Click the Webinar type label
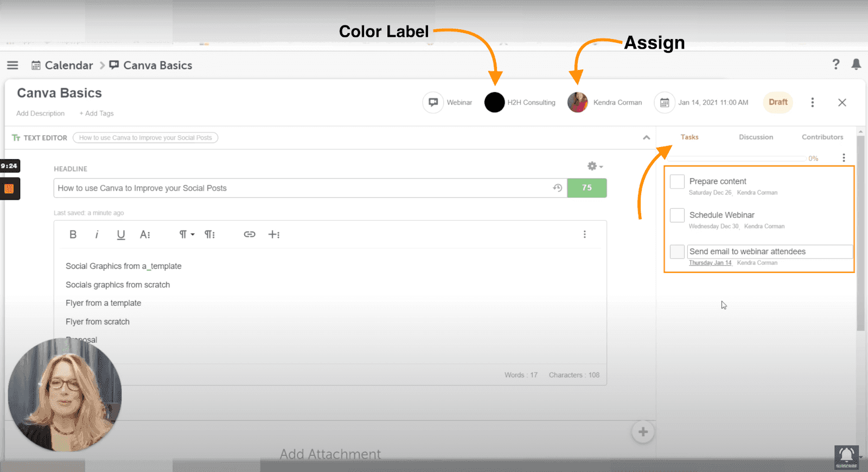Viewport: 868px width, 472px height. (x=459, y=103)
